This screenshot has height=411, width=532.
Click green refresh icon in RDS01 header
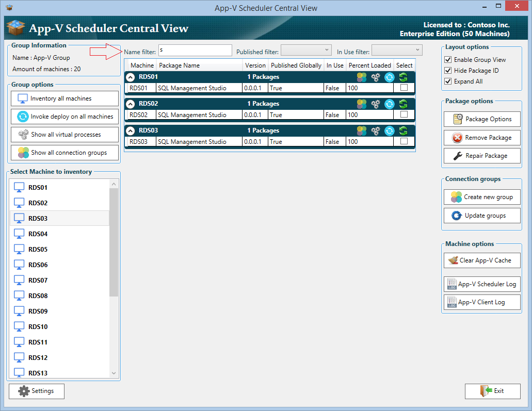pyautogui.click(x=403, y=77)
